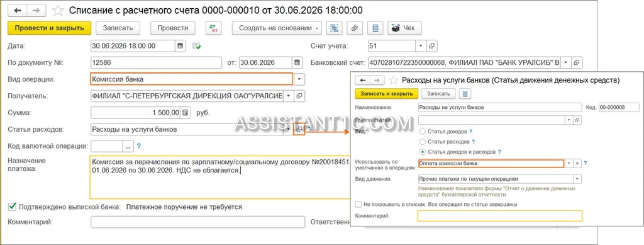Go forward in the Расходы на услуги банков window
This screenshot has height=245, width=644.
click(x=377, y=80)
